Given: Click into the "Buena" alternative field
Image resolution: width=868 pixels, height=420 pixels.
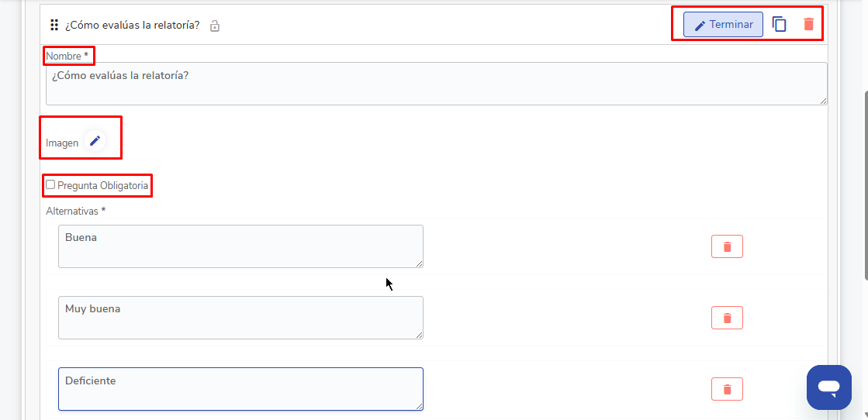Looking at the screenshot, I should tap(240, 246).
